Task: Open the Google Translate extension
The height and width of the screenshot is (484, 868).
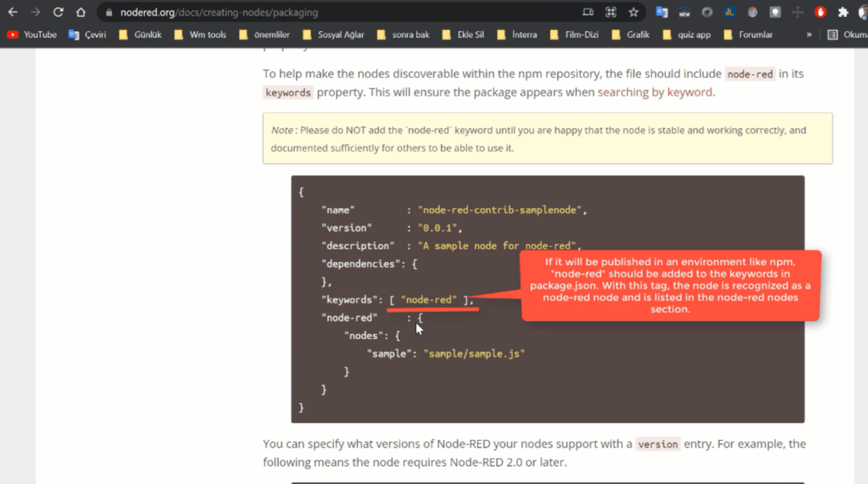Action: click(661, 12)
